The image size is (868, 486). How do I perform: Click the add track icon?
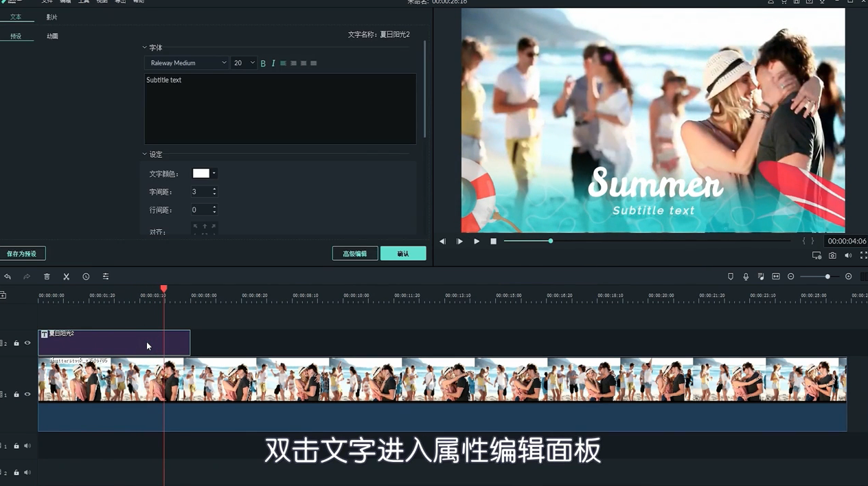pos(3,295)
